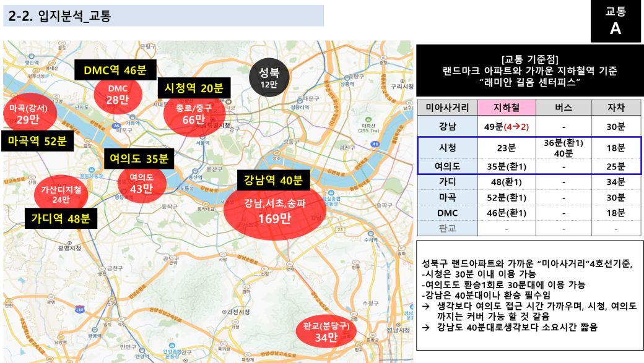644x363 pixels.
Task: Select the "시청" row label in table
Action: click(447, 148)
